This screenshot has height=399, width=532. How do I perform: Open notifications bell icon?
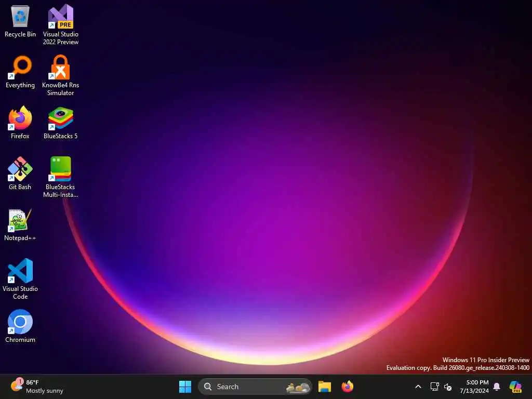(497, 387)
